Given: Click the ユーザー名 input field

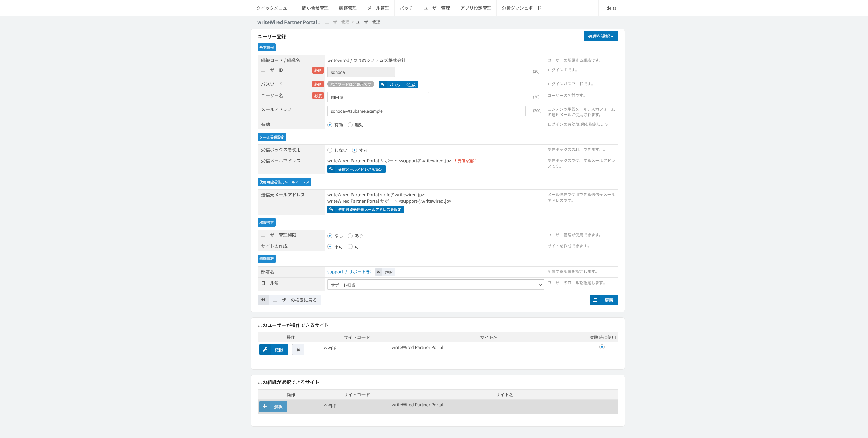Looking at the screenshot, I should tap(378, 97).
